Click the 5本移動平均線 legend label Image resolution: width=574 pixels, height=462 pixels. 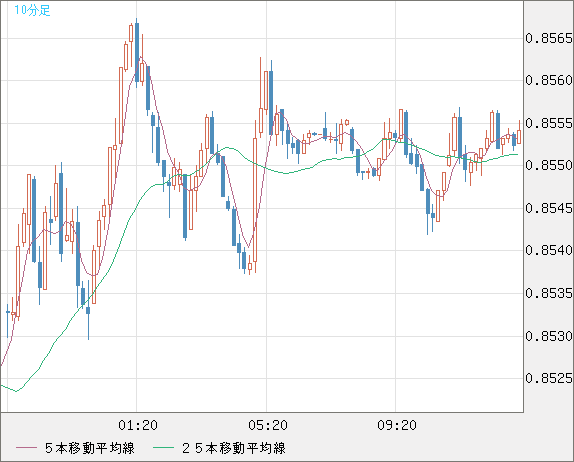pyautogui.click(x=90, y=448)
